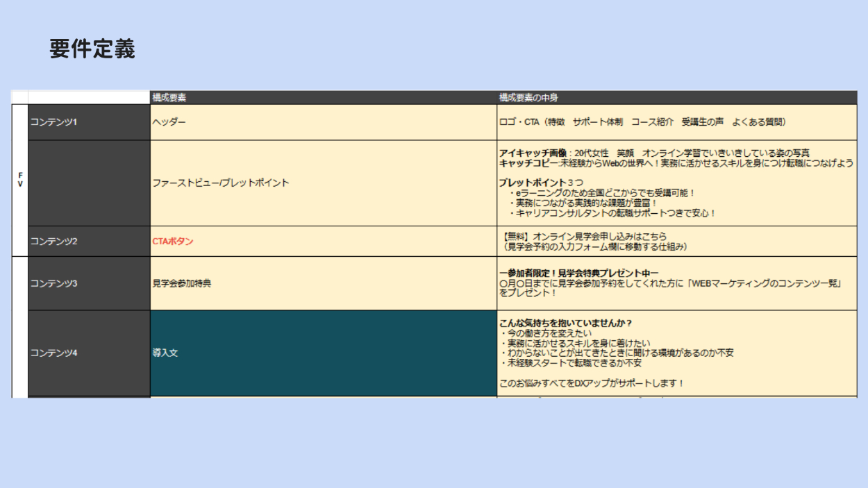Image resolution: width=868 pixels, height=488 pixels.
Task: Click the ヘッダー cell
Action: (169, 122)
